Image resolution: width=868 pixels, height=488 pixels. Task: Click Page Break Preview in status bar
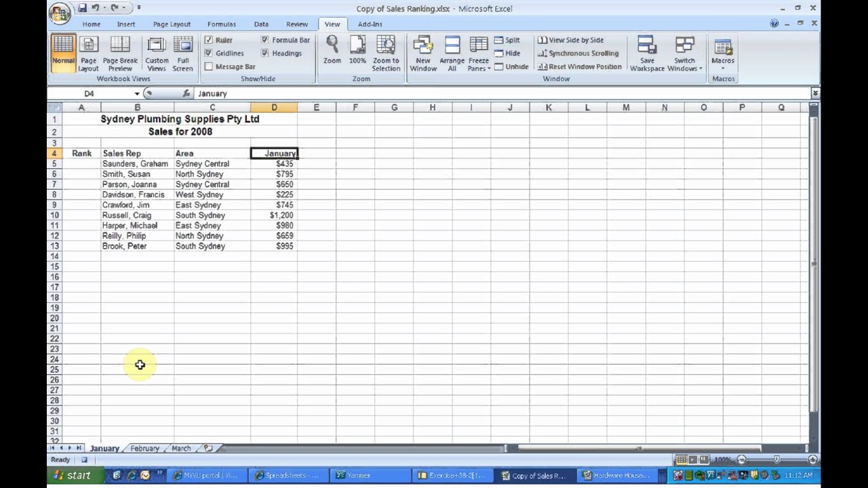(x=704, y=460)
